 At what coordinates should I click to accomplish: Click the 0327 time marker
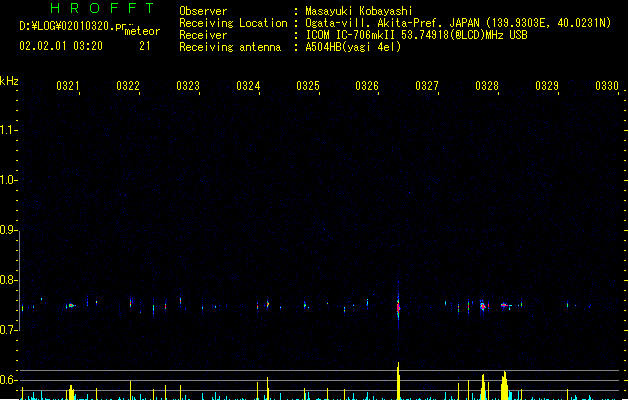click(426, 85)
